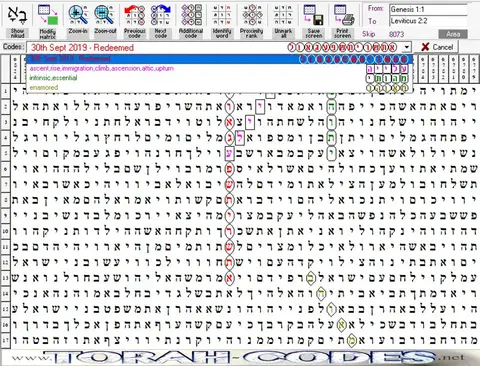
Task: Click the Zoom-out magnifier icon
Action: click(105, 15)
